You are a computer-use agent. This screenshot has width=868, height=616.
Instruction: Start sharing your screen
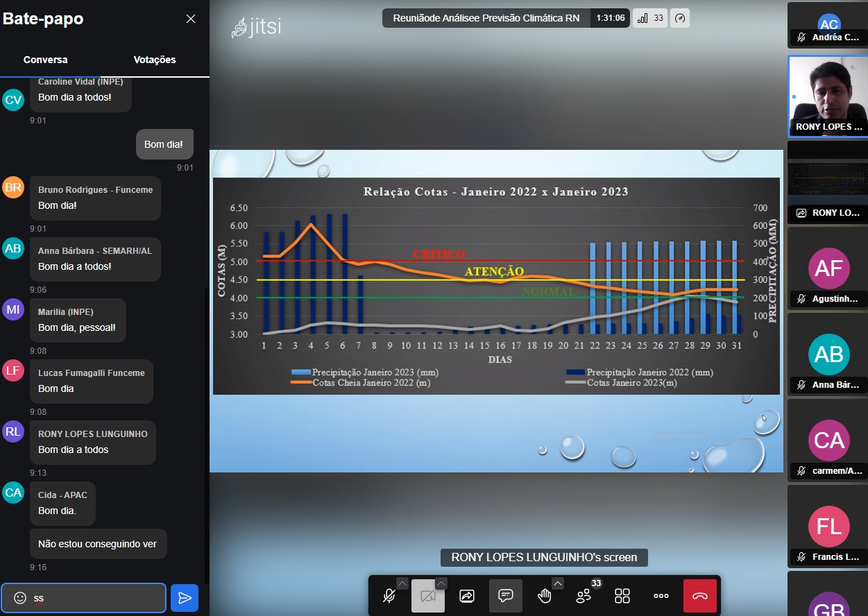[467, 596]
